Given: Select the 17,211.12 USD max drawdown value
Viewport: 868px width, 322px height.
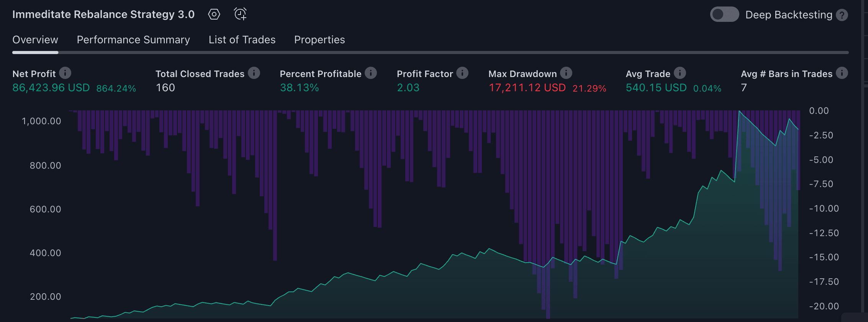Looking at the screenshot, I should [x=527, y=88].
